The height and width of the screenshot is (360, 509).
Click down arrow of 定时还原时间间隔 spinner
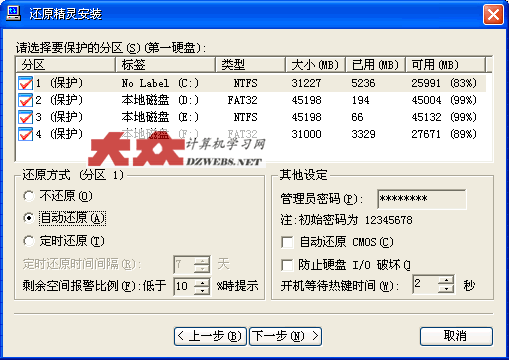(x=202, y=269)
